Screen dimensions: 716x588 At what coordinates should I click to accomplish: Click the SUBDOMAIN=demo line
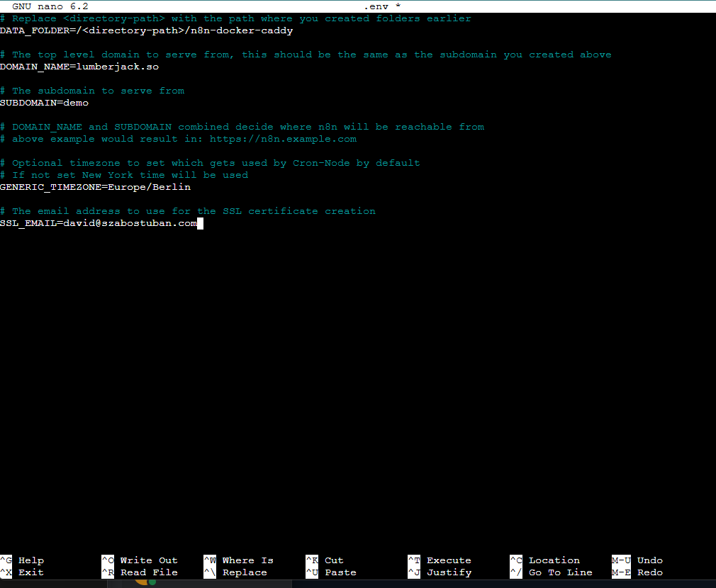tap(44, 103)
